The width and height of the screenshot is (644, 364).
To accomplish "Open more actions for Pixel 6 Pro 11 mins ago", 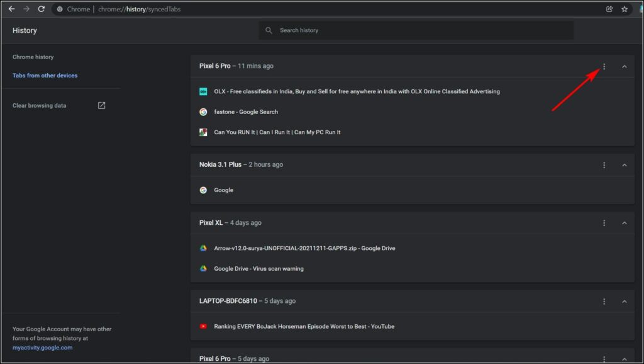I will pos(604,66).
